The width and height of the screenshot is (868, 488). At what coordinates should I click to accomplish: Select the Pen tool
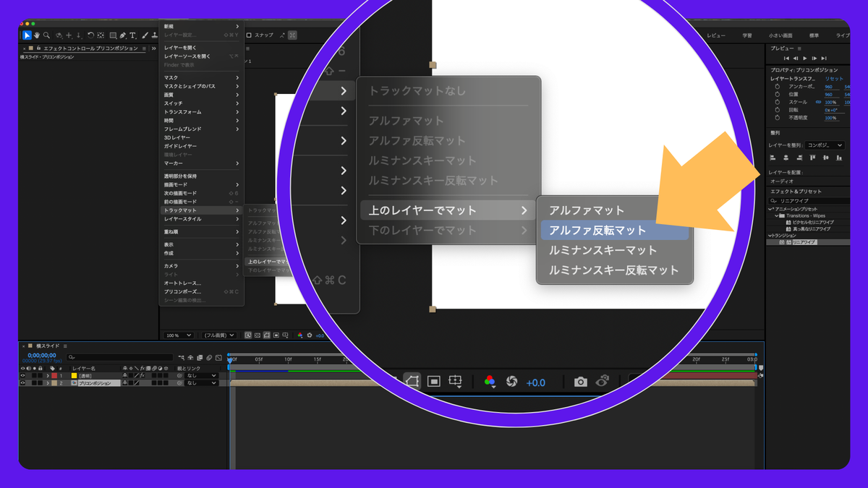(x=123, y=35)
